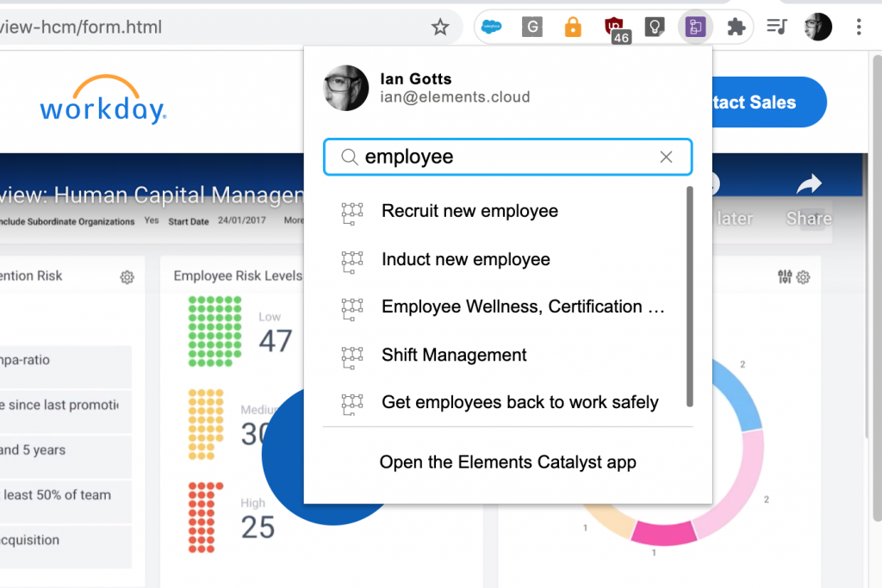882x588 pixels.
Task: Bookmark this page with the star
Action: tap(440, 28)
